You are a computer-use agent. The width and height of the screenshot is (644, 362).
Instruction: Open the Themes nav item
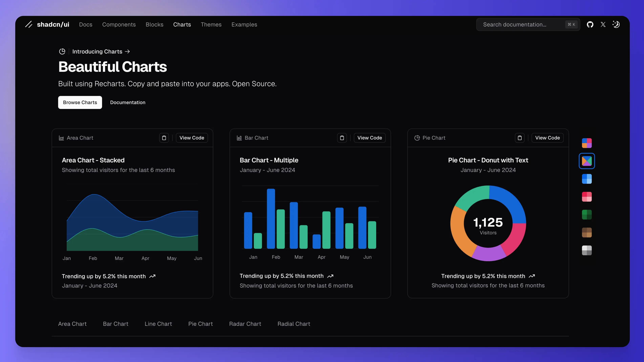click(x=211, y=25)
